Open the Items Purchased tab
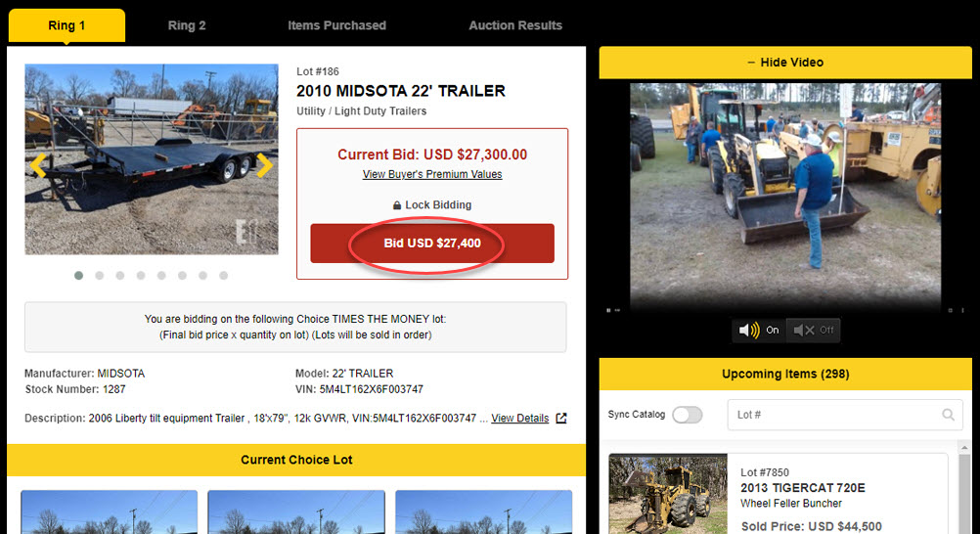Image resolution: width=980 pixels, height=534 pixels. pyautogui.click(x=336, y=25)
